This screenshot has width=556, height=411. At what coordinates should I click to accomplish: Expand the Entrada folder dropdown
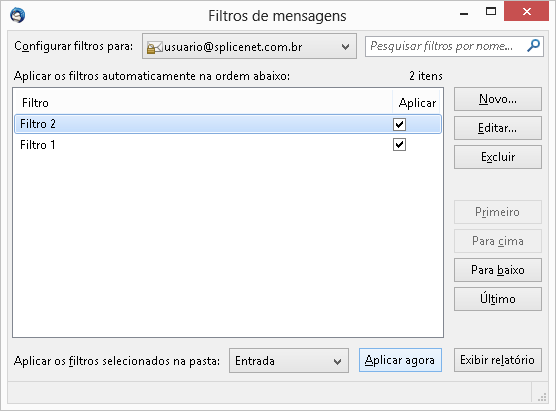click(x=289, y=361)
